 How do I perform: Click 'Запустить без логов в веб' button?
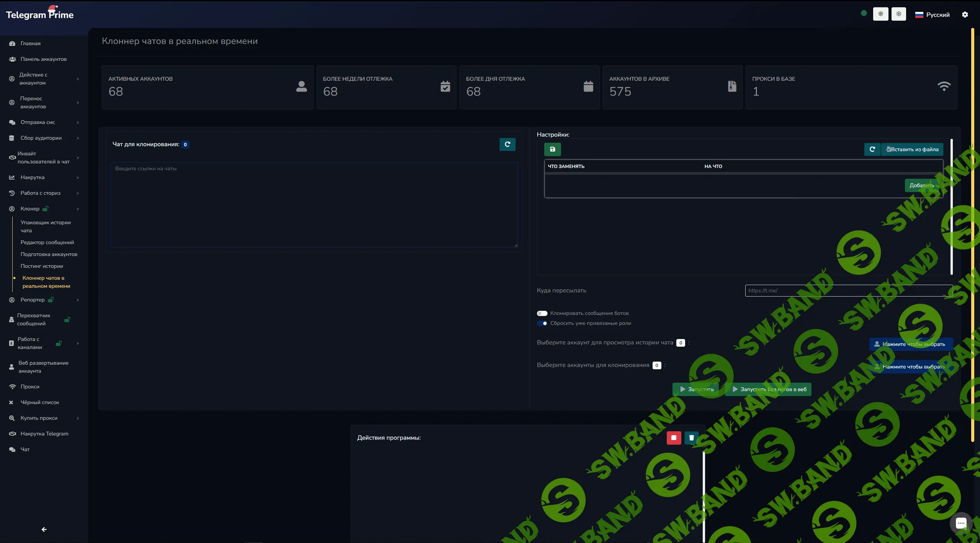pyautogui.click(x=768, y=389)
